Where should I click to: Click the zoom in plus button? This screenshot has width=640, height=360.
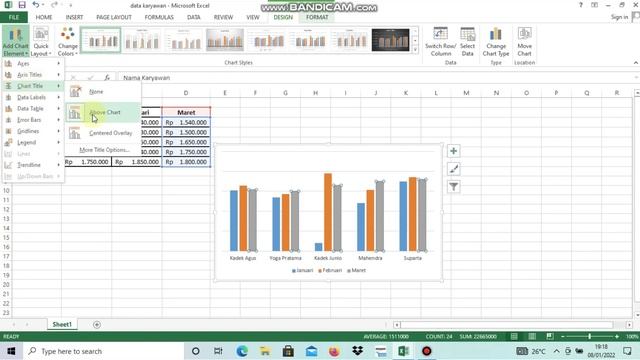click(x=617, y=336)
